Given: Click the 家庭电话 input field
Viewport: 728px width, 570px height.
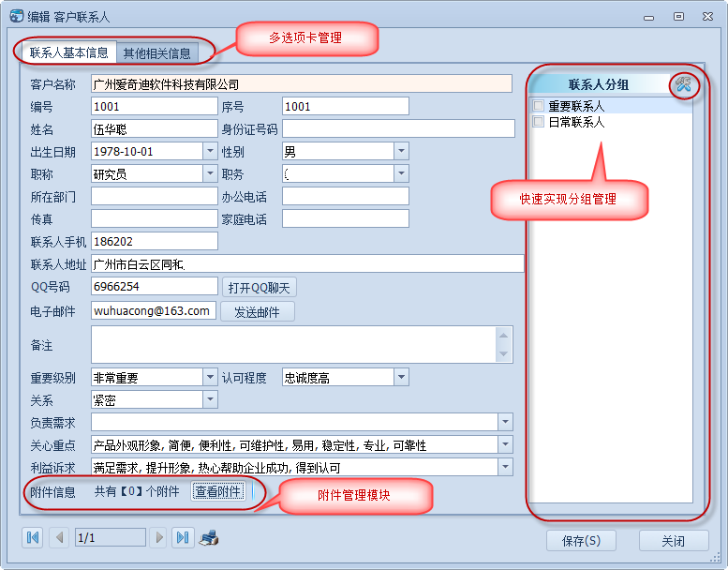Looking at the screenshot, I should coord(346,218).
